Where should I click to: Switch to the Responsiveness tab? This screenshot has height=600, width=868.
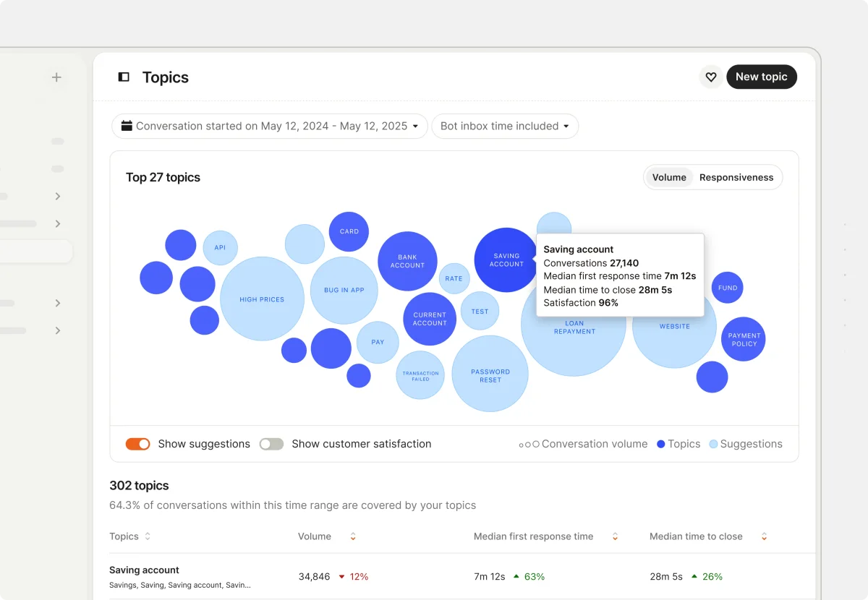pyautogui.click(x=736, y=177)
